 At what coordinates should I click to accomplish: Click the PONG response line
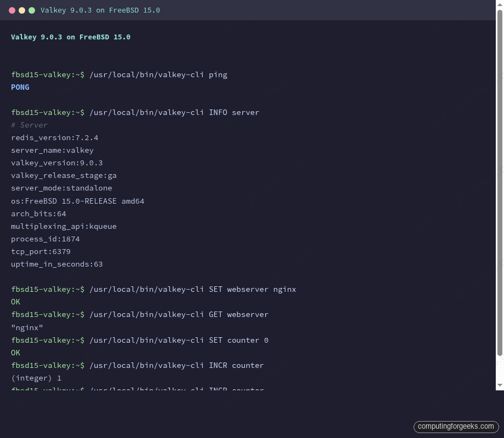[x=20, y=87]
